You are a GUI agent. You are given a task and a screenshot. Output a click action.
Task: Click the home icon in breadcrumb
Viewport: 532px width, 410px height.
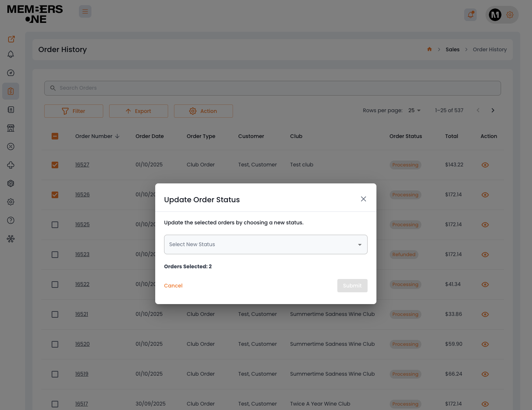click(x=430, y=49)
